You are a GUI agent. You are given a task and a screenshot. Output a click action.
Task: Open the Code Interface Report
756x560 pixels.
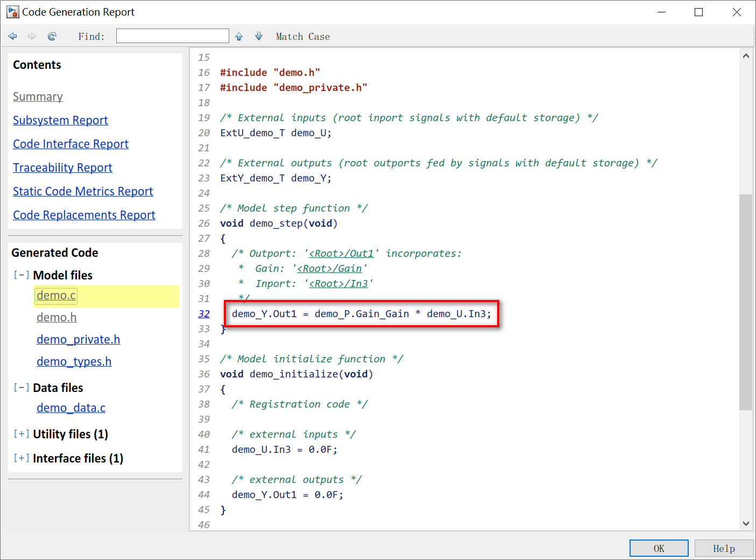tap(70, 144)
